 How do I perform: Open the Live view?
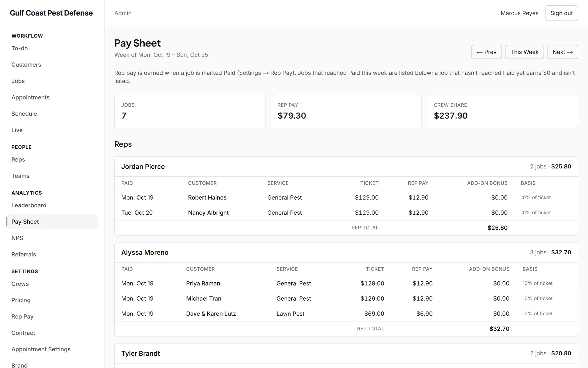point(17,130)
